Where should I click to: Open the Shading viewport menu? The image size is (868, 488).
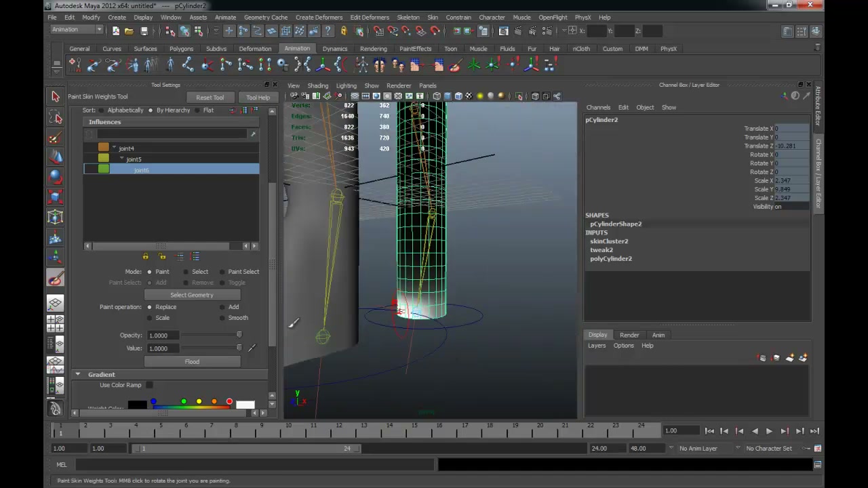tap(317, 85)
